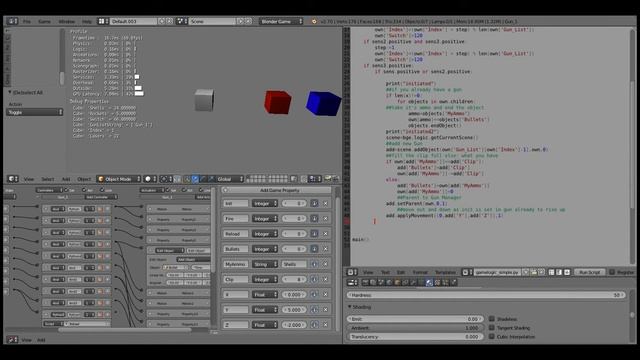Open the Blender Game engine dropdown
The width and height of the screenshot is (640, 360).
coord(281,21)
